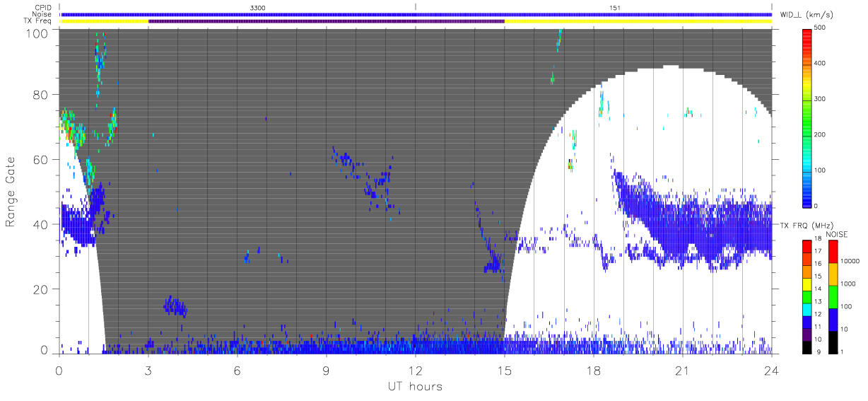Pick the green 100–1000 noise swatch
This screenshot has width=868, height=401.
pos(833,296)
